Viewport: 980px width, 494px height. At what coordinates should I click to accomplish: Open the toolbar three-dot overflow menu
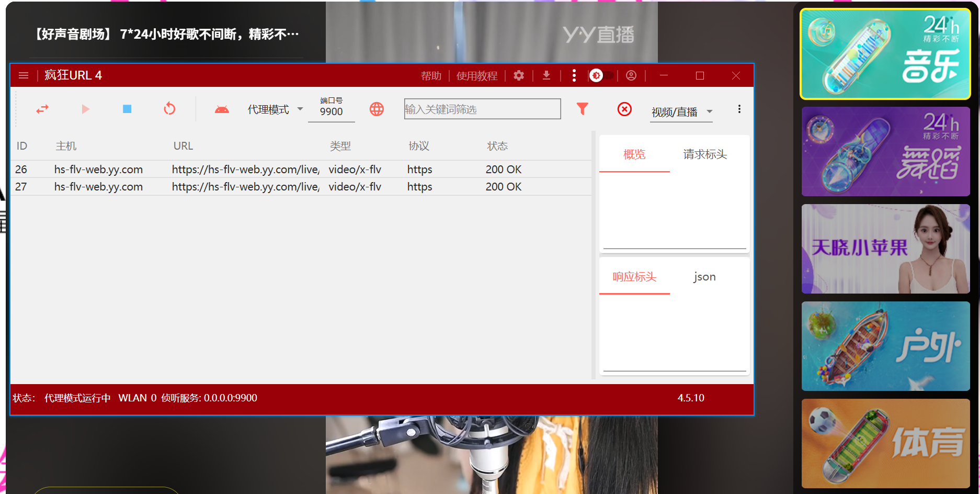coord(739,109)
